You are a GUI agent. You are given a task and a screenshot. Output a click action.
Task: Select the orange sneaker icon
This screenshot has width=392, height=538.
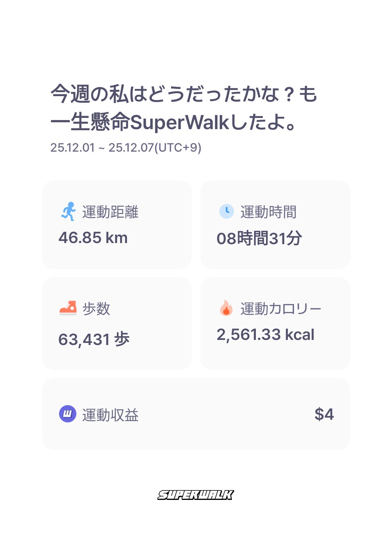tap(68, 308)
